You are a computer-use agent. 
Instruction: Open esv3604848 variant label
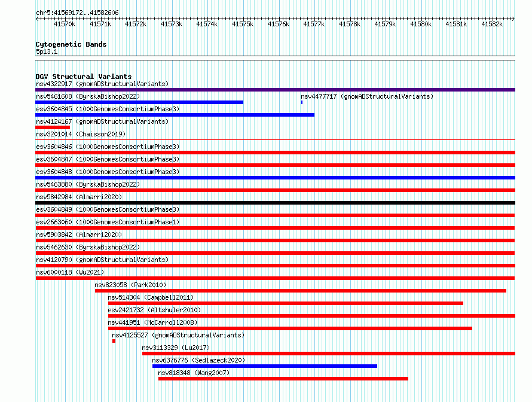(x=108, y=172)
